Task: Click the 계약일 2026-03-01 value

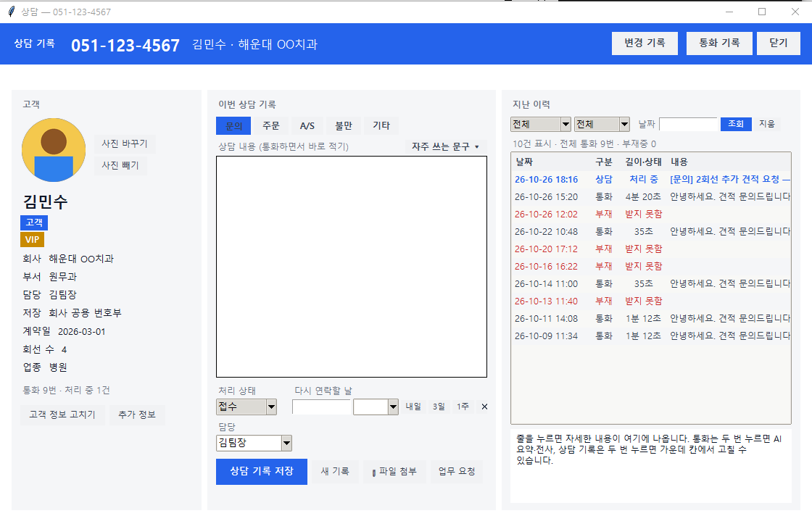Action: 82,332
